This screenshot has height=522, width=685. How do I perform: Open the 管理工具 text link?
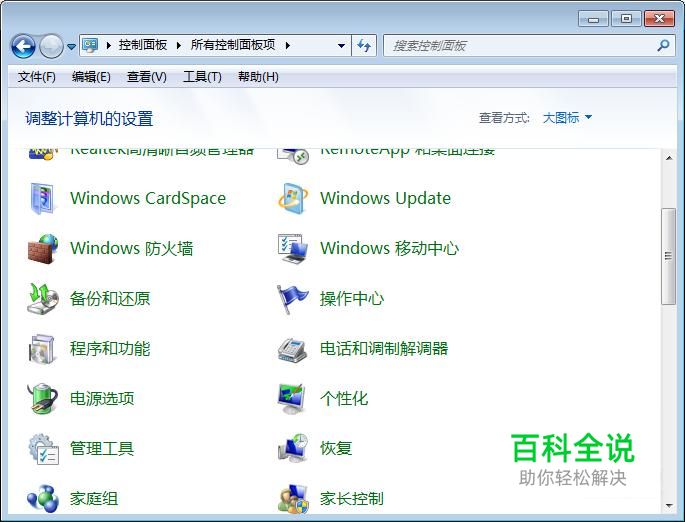[x=102, y=449]
